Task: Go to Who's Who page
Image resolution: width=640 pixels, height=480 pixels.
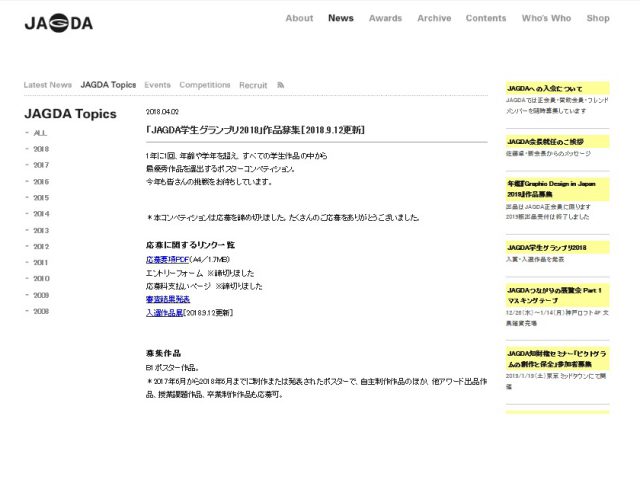Action: (x=546, y=18)
